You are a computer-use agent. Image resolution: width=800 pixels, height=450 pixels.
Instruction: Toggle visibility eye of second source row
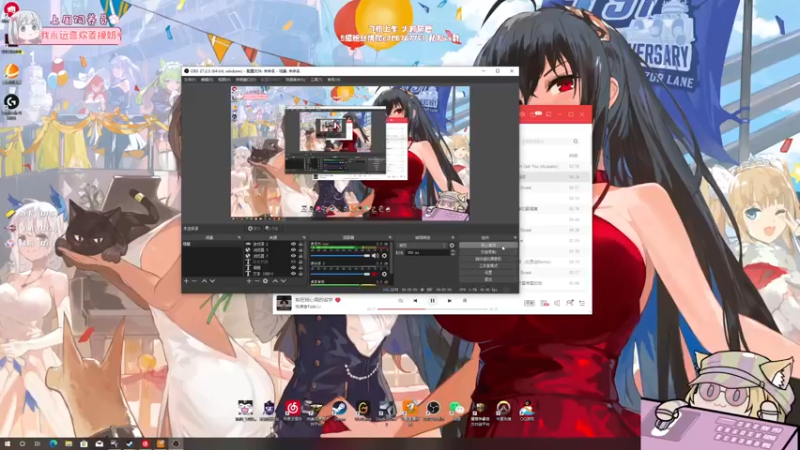293,249
